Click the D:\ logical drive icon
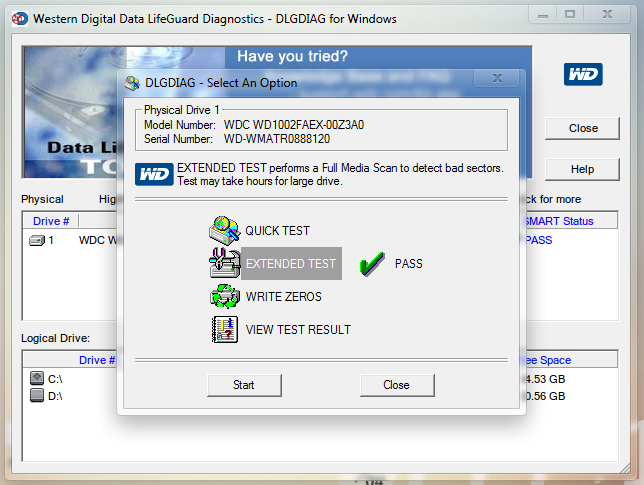This screenshot has width=644, height=485. coord(37,395)
